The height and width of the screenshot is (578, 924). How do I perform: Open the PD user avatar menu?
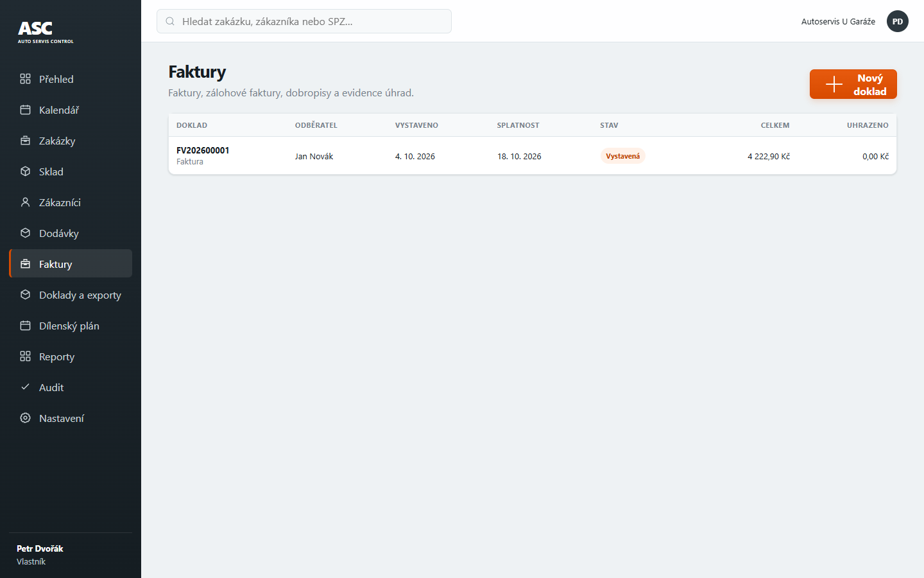897,21
